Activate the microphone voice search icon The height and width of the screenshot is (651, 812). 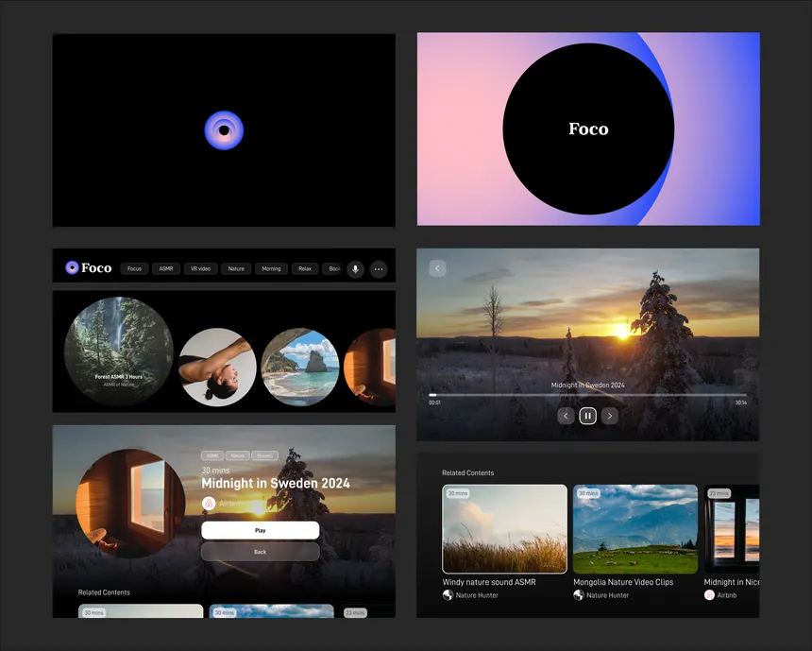(x=355, y=269)
